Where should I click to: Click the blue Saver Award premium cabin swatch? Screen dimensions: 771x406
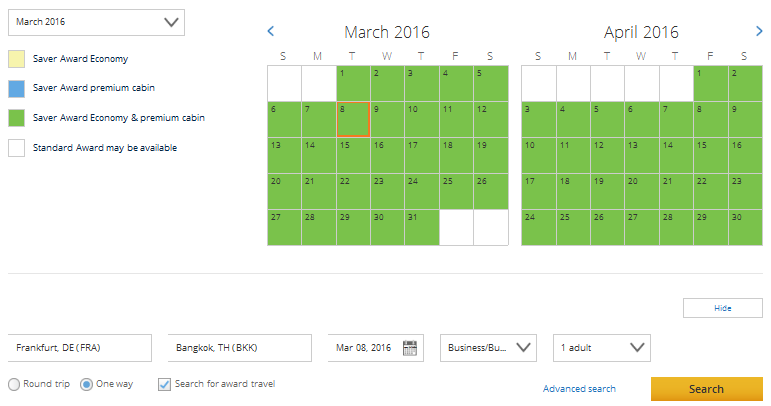17,88
